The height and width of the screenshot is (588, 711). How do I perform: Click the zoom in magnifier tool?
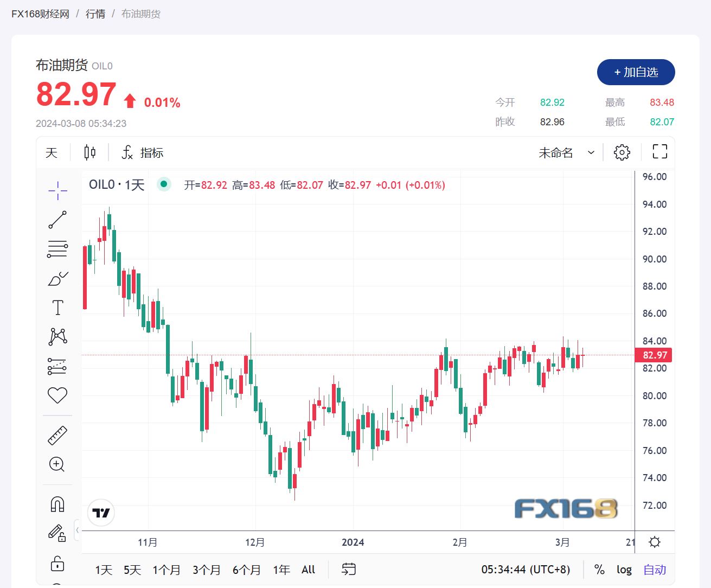[57, 464]
